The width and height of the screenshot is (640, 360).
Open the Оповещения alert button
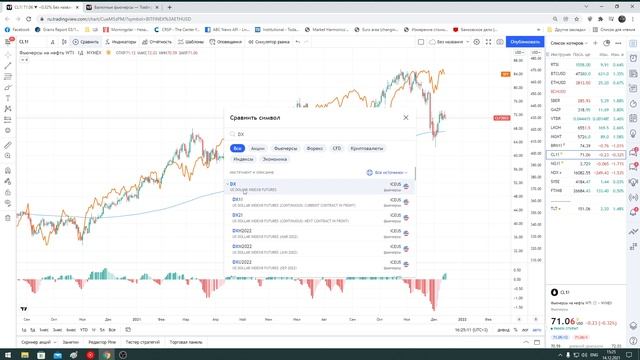click(x=225, y=42)
